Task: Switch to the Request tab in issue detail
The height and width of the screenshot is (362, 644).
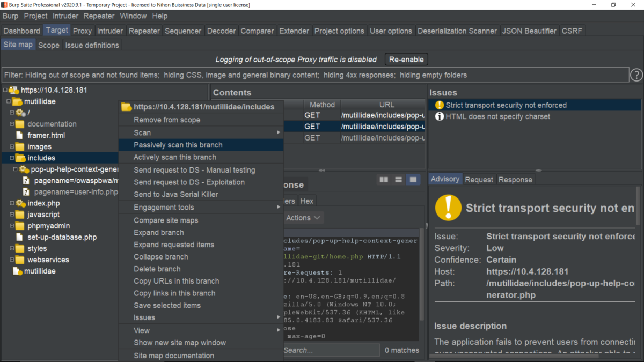Action: tap(479, 179)
